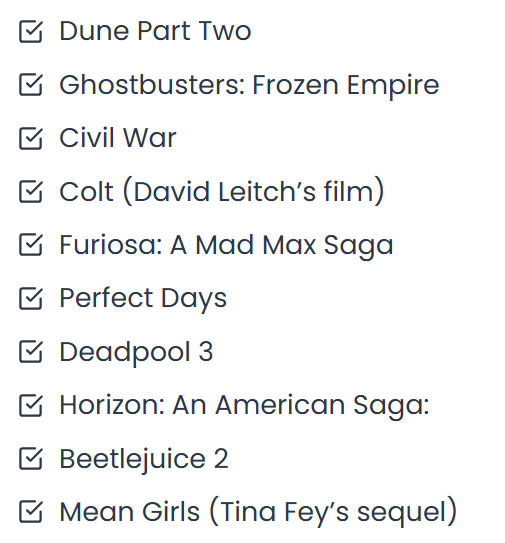
Task: Toggle the Civil War checkbox icon
Action: 31,138
